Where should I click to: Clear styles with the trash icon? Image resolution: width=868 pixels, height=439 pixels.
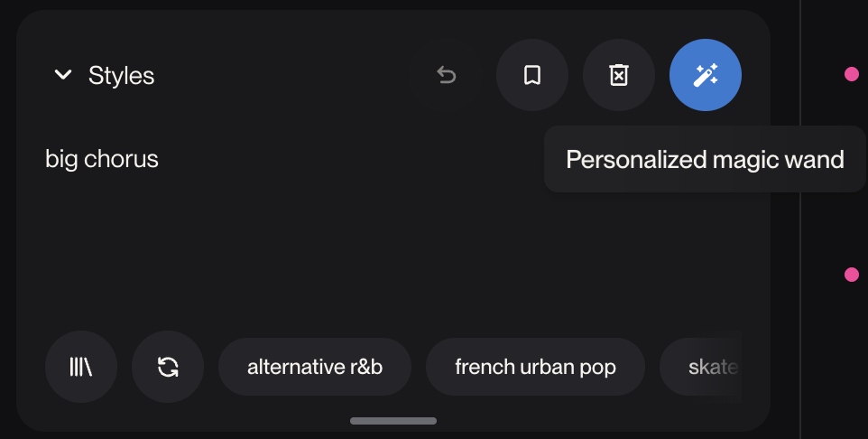point(618,76)
